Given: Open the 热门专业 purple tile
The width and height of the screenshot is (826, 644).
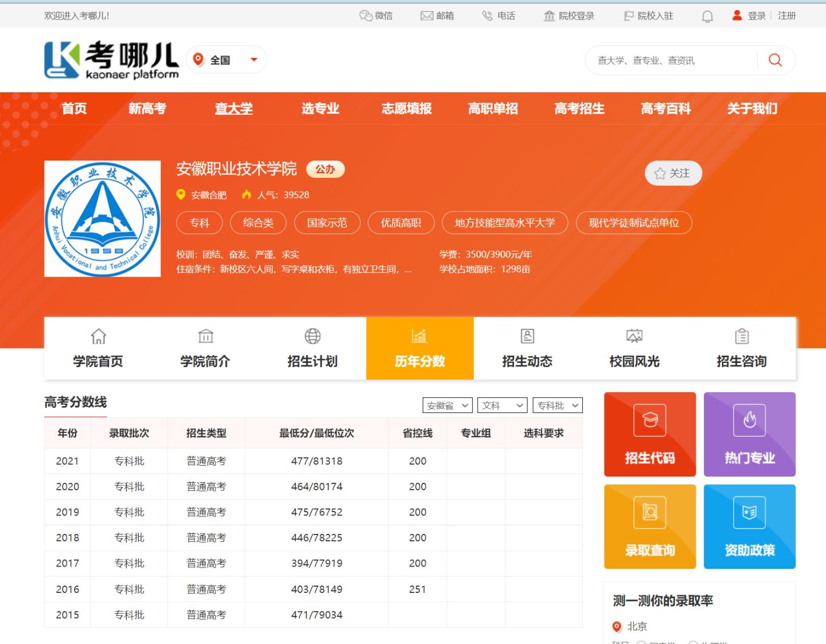Looking at the screenshot, I should [750, 434].
